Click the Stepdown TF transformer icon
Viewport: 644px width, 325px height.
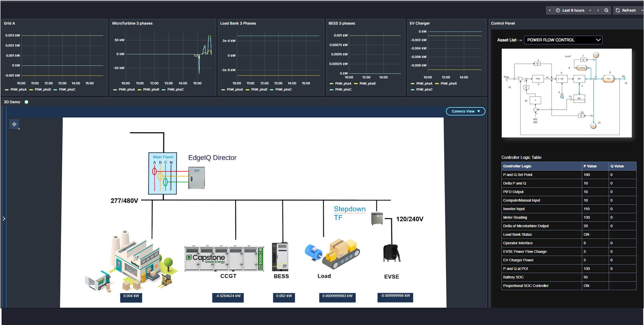click(377, 219)
